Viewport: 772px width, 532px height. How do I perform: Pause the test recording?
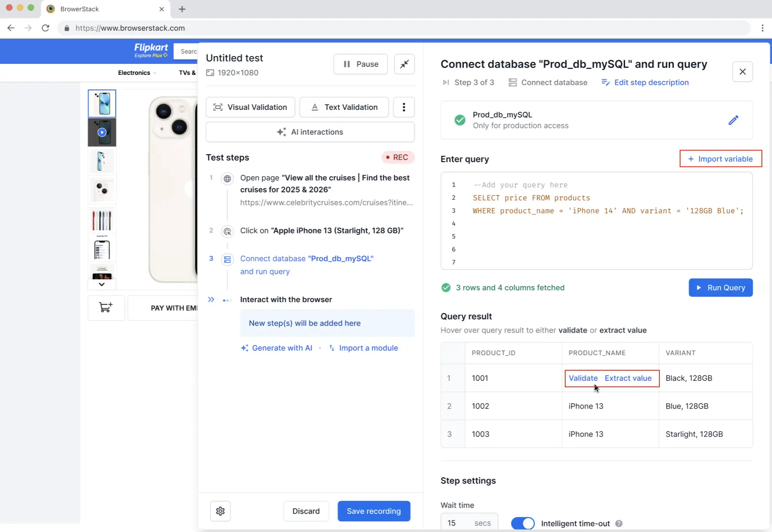click(361, 64)
